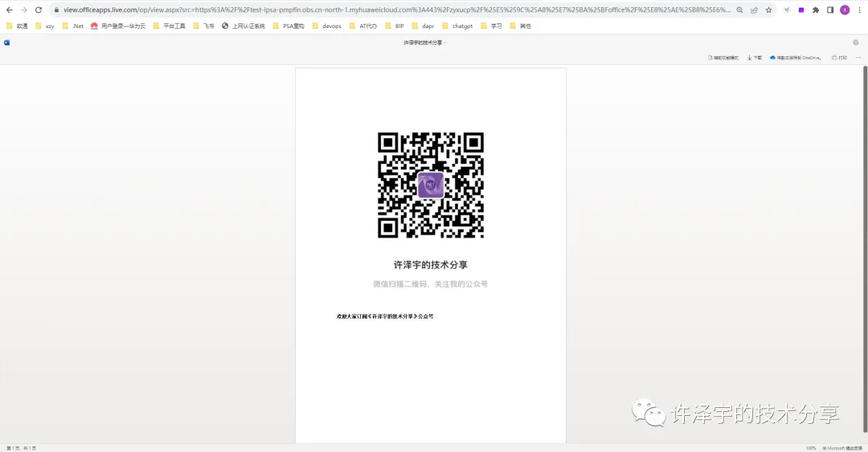Print the document via 打印
Screen dimensions: 868x452
point(839,58)
